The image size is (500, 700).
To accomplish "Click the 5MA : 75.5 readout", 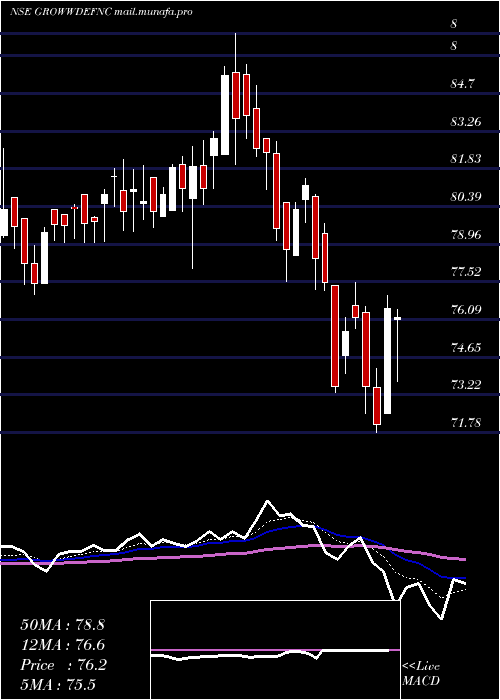I will (x=58, y=684).
